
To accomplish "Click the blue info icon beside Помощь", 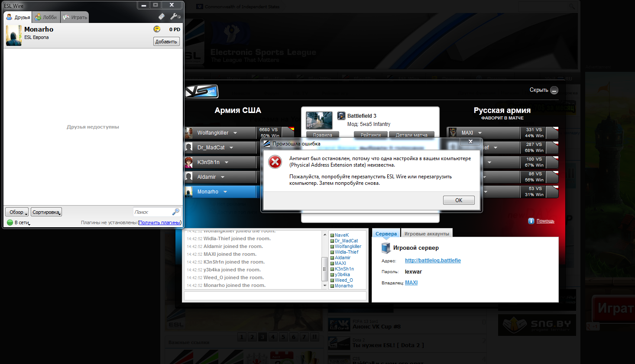I will [531, 221].
